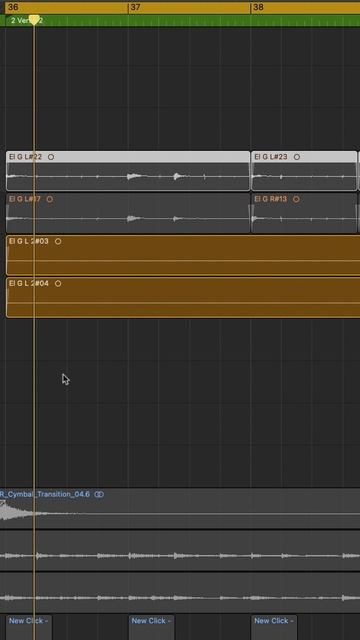Click the loop icon on El G L 2#04
The image size is (360, 640).
[58, 283]
